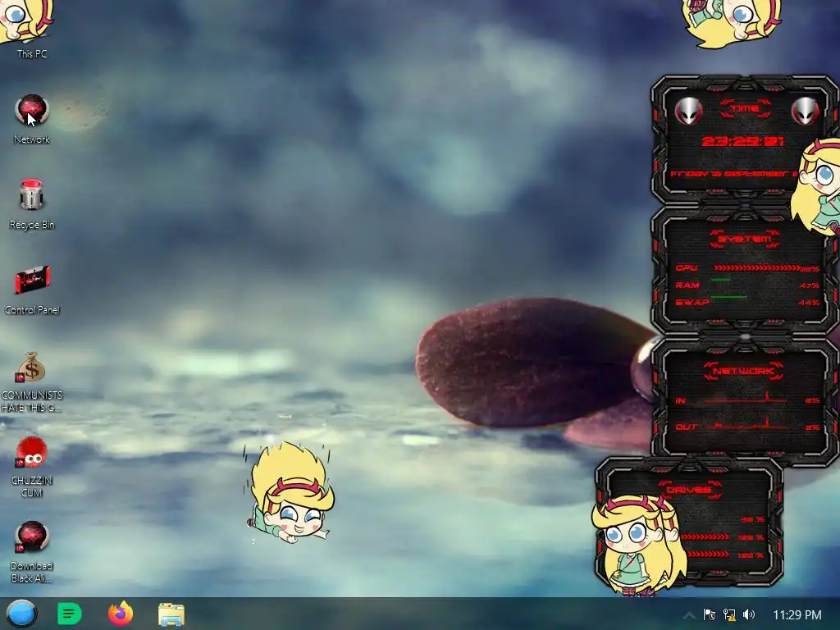Click the network OUT traffic graph
840x630 pixels.
(x=746, y=424)
